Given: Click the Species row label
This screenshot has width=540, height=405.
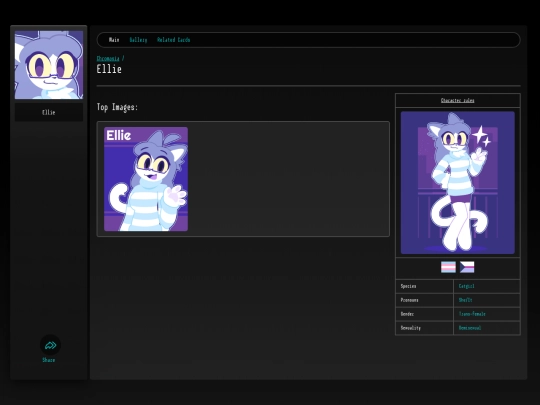Looking at the screenshot, I should (408, 286).
